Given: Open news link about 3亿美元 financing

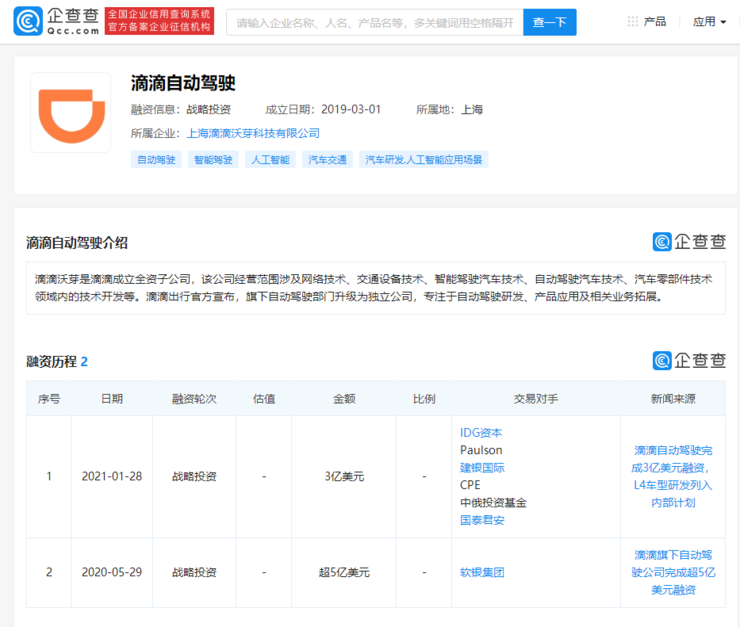Looking at the screenshot, I should [672, 476].
